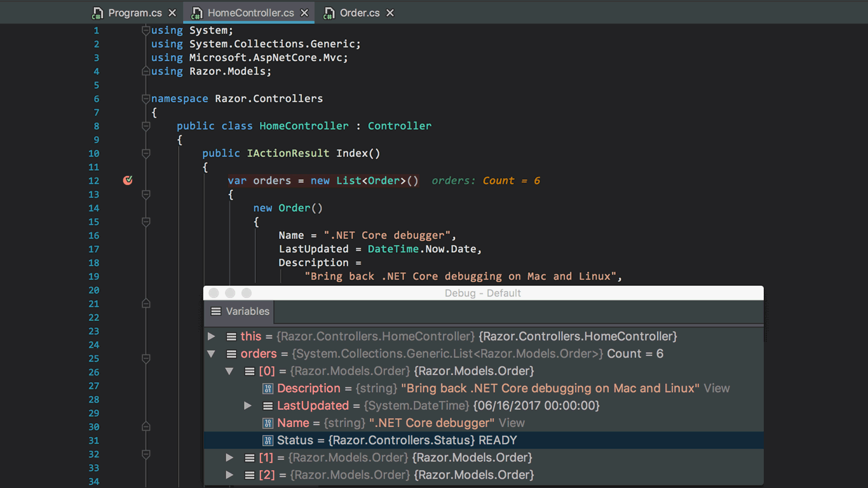This screenshot has height=488, width=868.
Task: Click the C# file icon on Program.cs tab
Action: (x=97, y=12)
